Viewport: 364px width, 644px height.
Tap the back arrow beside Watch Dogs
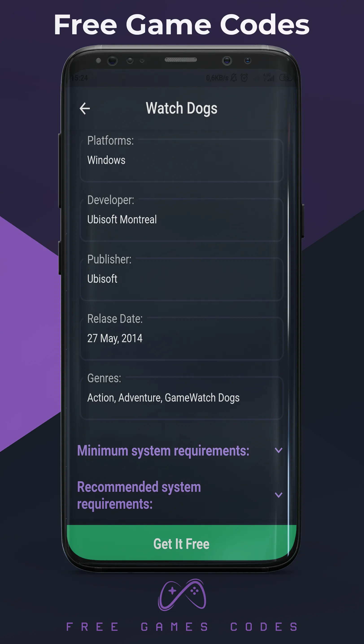coord(85,108)
